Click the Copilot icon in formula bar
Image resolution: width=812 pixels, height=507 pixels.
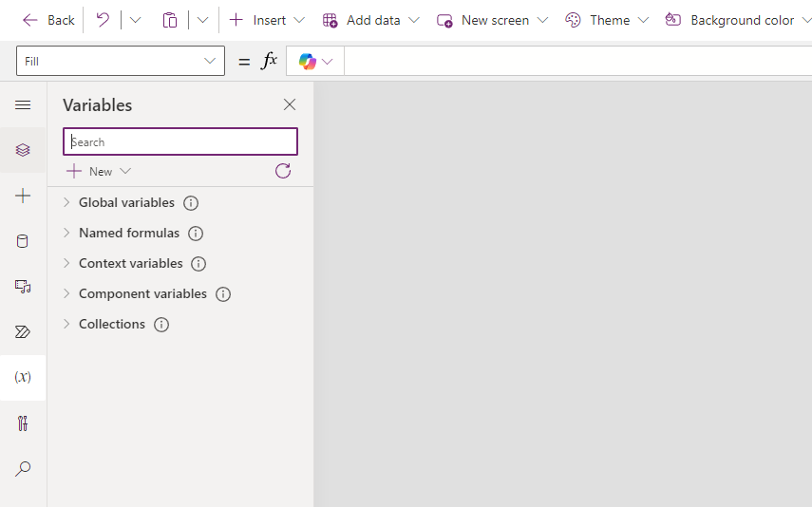click(x=308, y=62)
